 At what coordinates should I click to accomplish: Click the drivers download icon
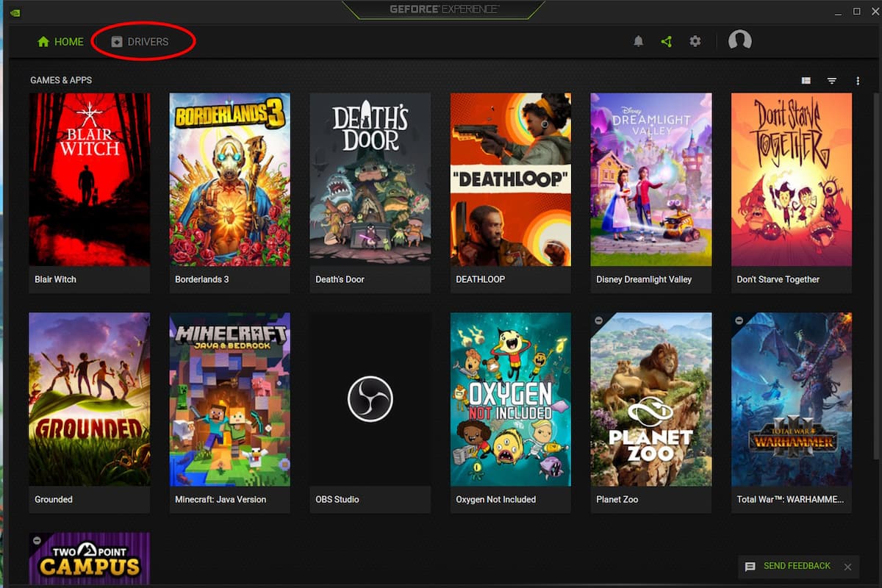click(116, 42)
